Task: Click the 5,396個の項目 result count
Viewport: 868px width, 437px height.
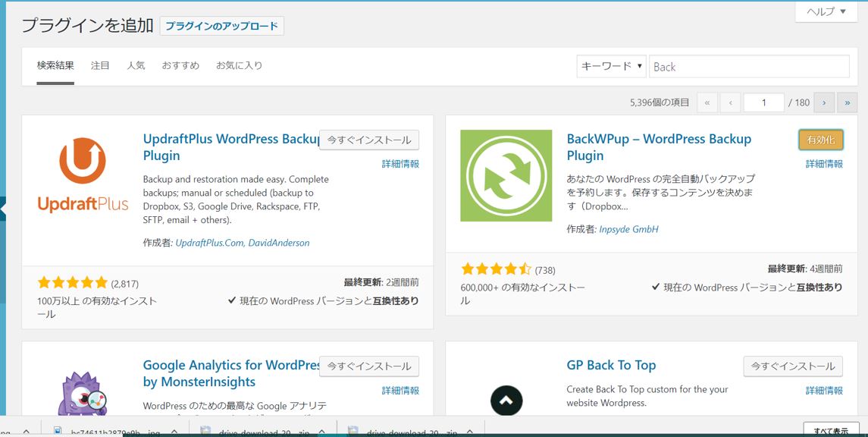Action: [660, 102]
